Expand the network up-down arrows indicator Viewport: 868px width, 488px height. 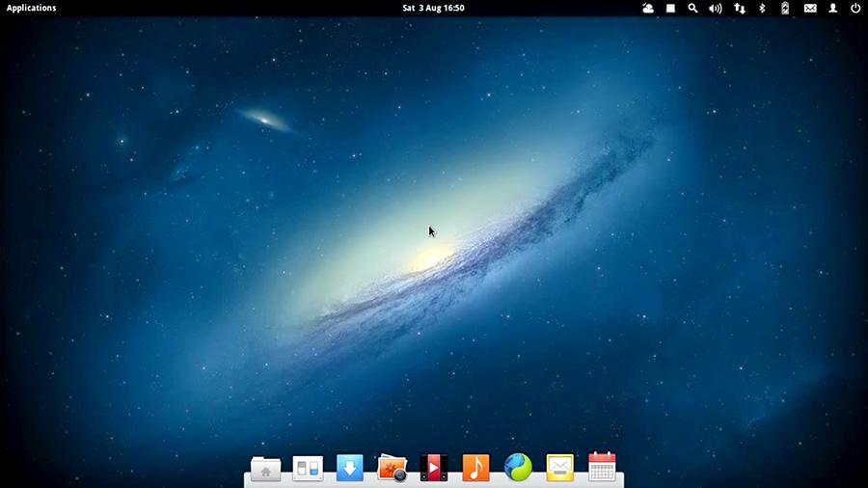pyautogui.click(x=740, y=8)
